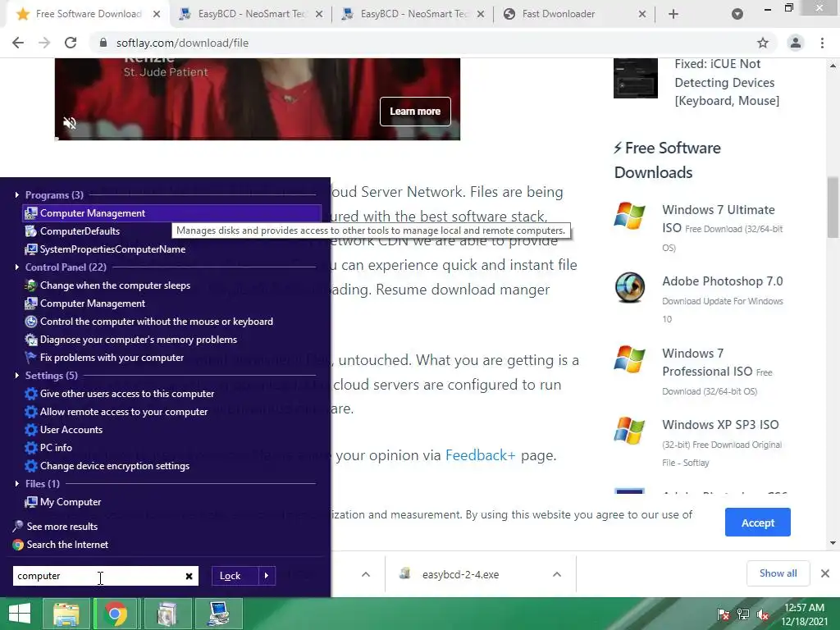Open Change device encryption settings
The height and width of the screenshot is (630, 840).
click(115, 466)
